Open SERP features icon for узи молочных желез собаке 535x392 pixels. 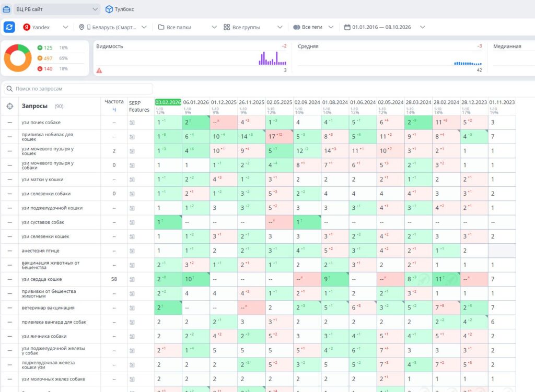(132, 379)
